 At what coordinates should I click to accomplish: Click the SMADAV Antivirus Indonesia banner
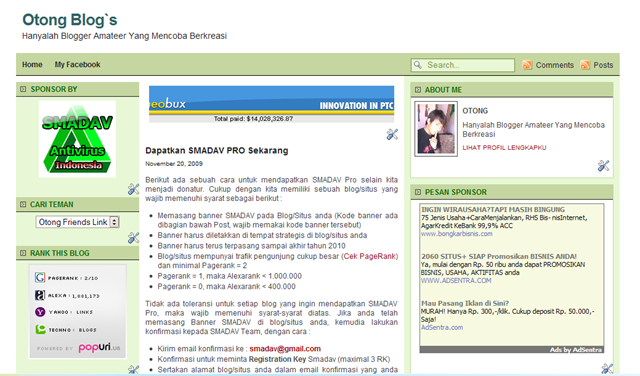[77, 139]
